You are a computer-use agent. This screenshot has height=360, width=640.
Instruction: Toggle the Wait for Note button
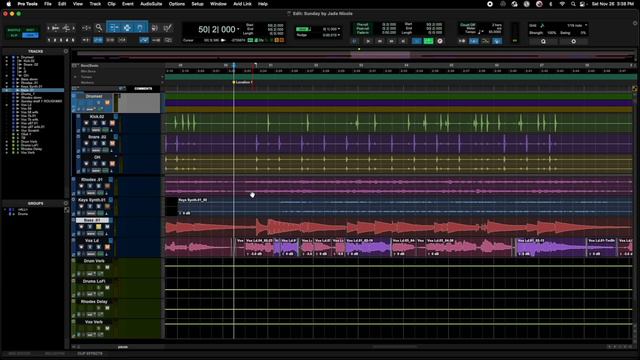tap(462, 41)
